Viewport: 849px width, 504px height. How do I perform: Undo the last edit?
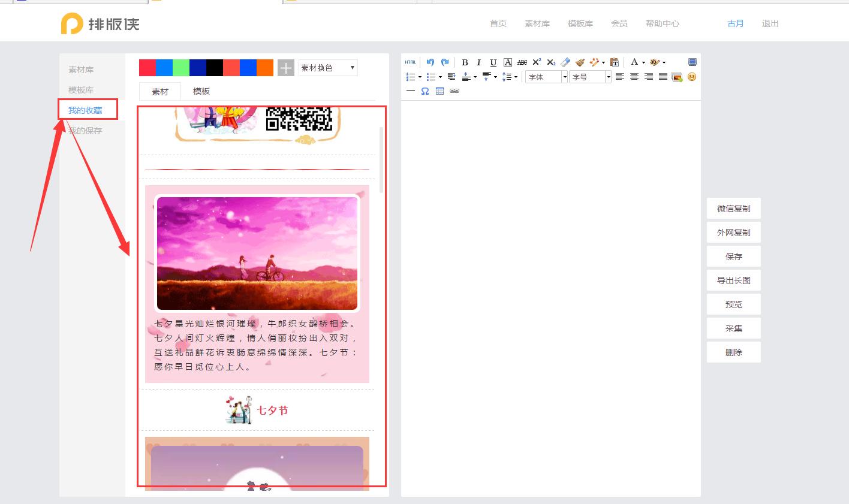click(x=430, y=62)
